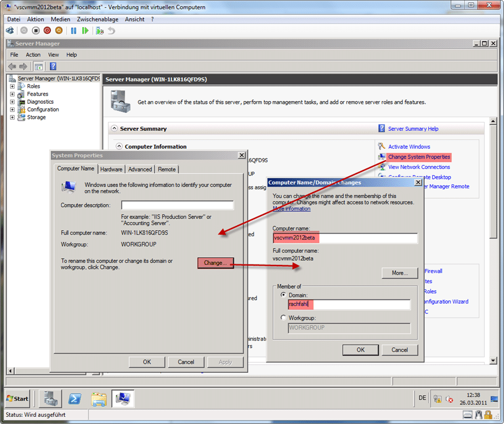Click the Change System Properties link

coord(419,157)
